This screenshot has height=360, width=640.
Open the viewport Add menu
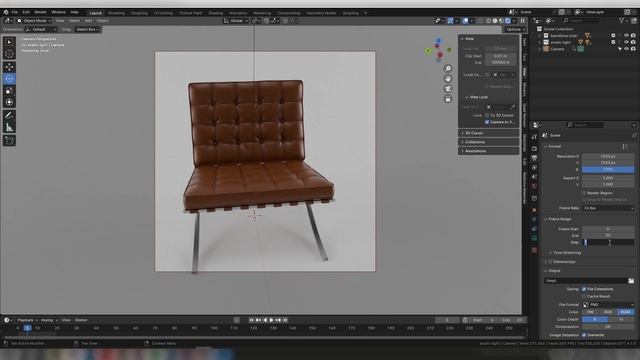88,20
